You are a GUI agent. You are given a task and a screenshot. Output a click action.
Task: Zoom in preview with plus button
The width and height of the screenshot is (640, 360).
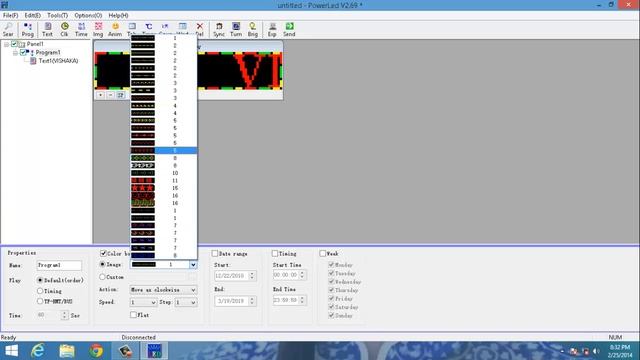coord(100,95)
